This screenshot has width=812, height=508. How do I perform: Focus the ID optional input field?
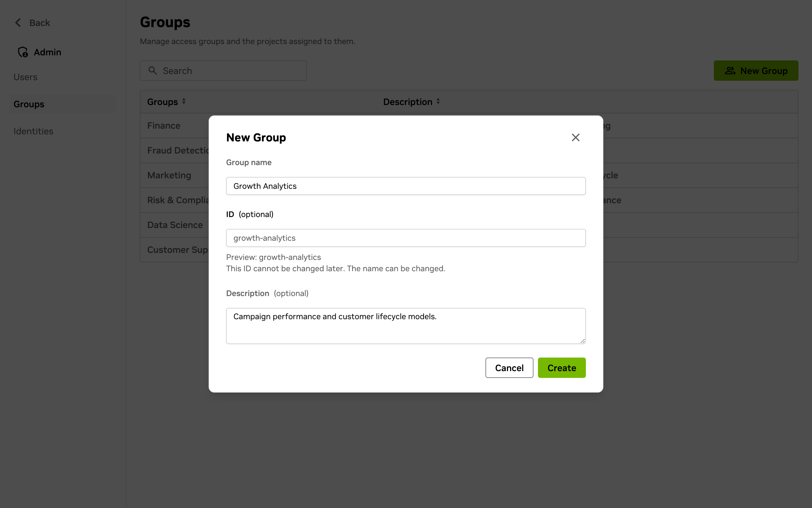pyautogui.click(x=406, y=238)
